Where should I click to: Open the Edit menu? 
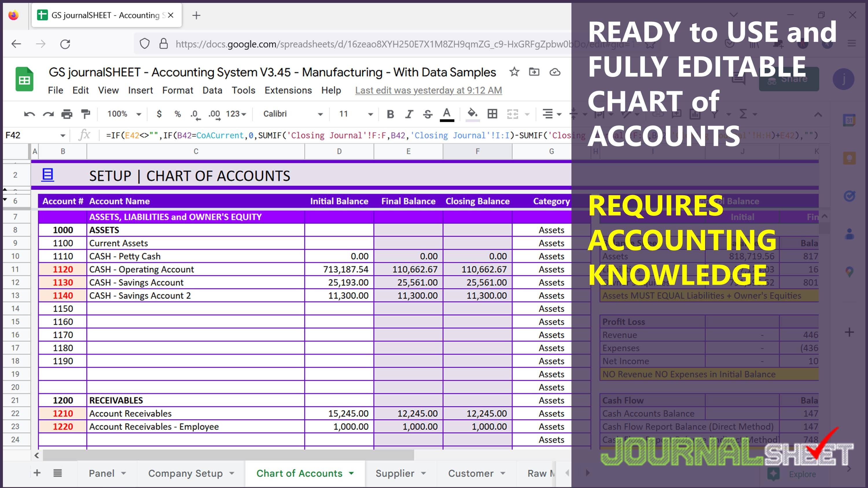click(80, 90)
